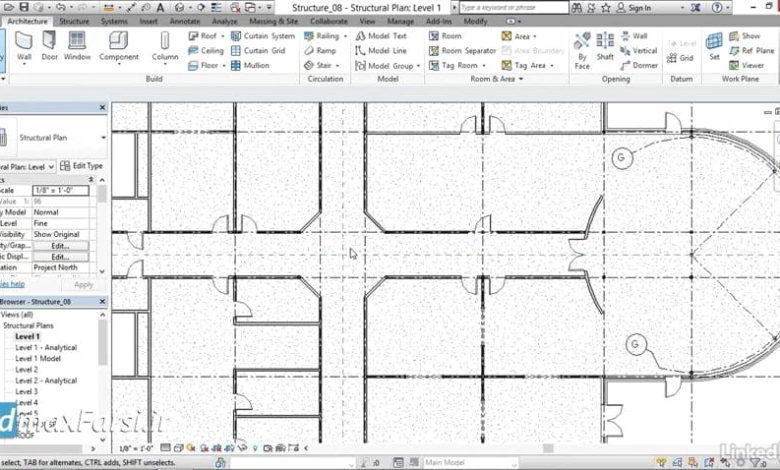Screen dimensions: 780x470
Task: Open the Architecture ribbon tab
Action: coord(27,21)
